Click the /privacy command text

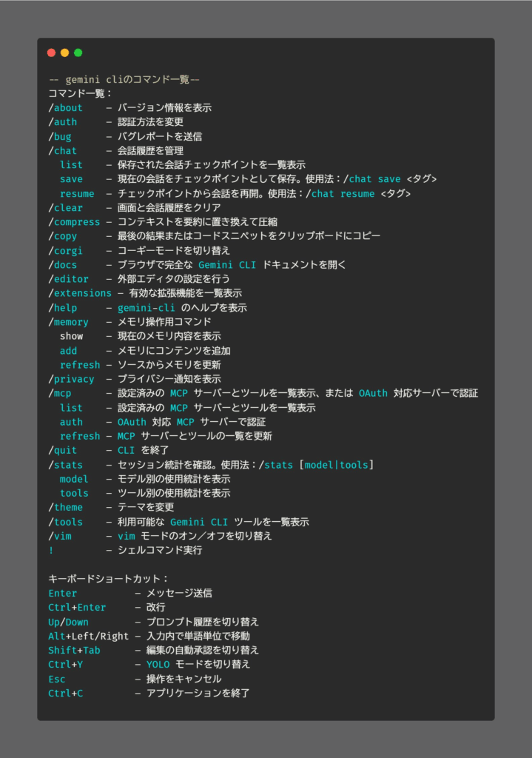[71, 379]
